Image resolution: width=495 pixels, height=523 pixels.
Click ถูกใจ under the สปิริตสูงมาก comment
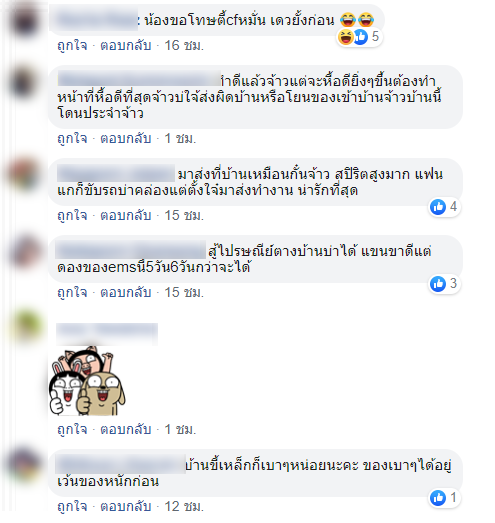[72, 215]
